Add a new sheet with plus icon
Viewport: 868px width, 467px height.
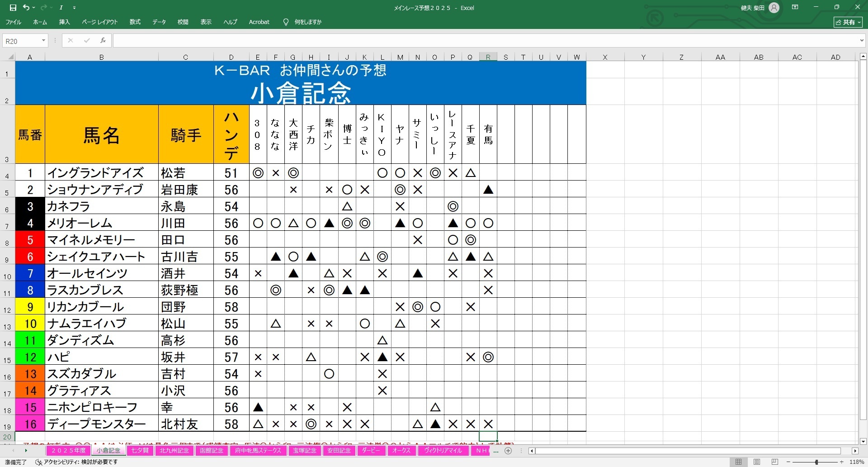point(508,451)
